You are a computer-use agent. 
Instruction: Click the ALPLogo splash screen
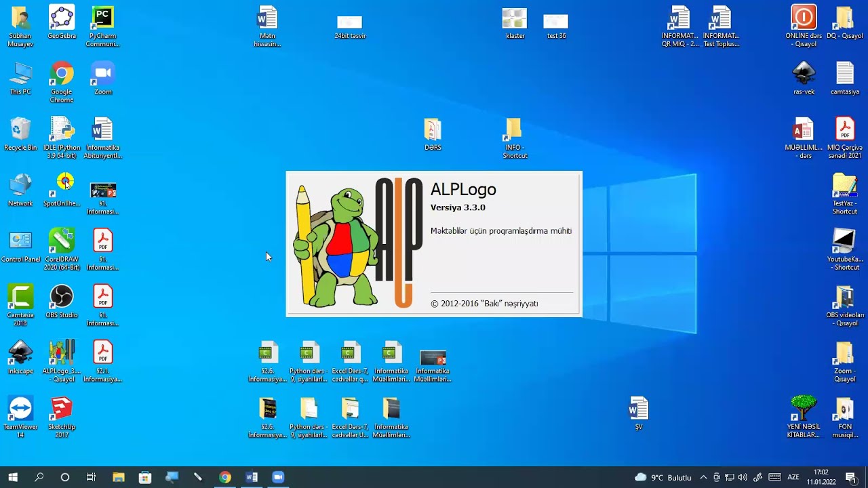[434, 244]
